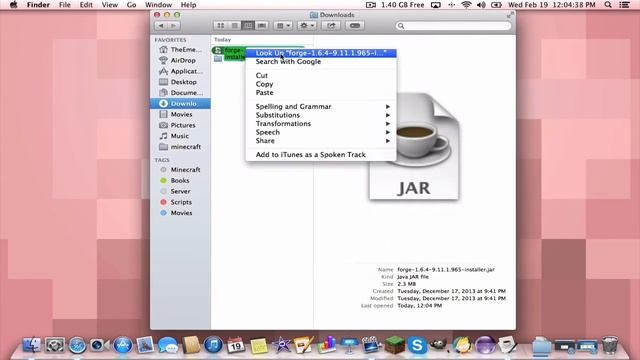
Task: Open App Store from the Dock
Action: pos(123,345)
